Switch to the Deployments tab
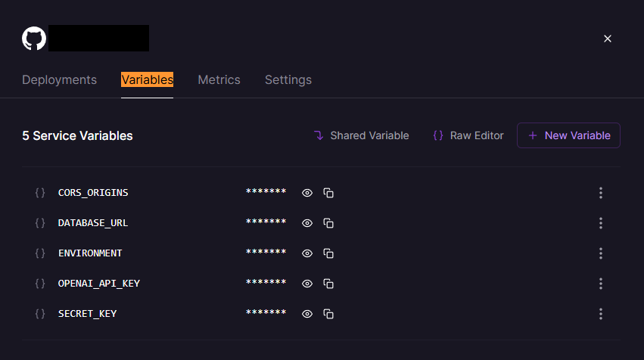 click(59, 79)
